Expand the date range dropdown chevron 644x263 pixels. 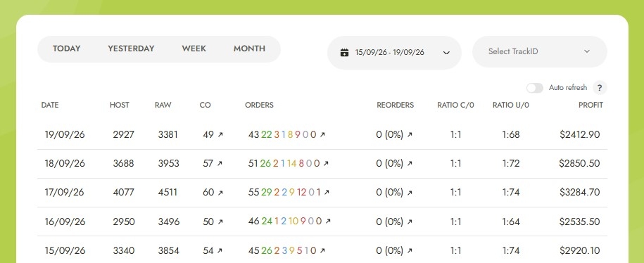[446, 53]
